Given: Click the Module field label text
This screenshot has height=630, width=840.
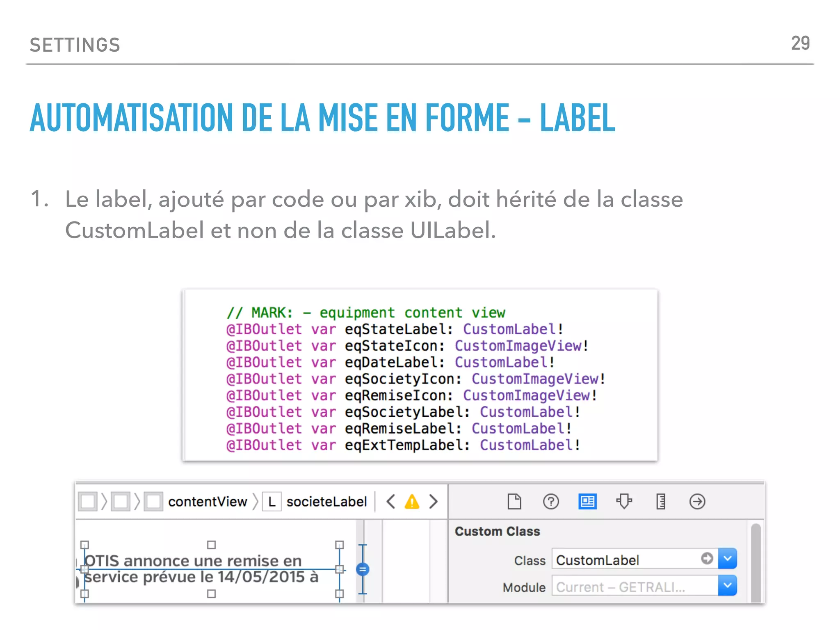Looking at the screenshot, I should [524, 587].
